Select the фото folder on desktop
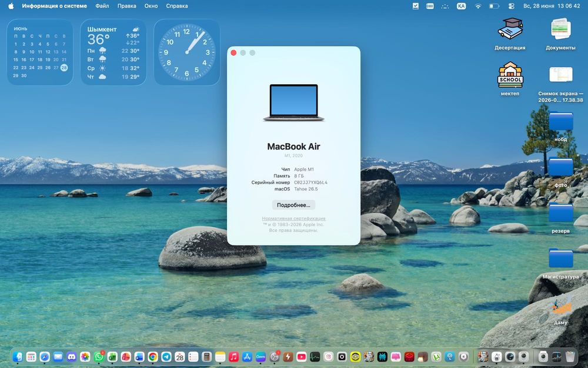 pos(560,173)
